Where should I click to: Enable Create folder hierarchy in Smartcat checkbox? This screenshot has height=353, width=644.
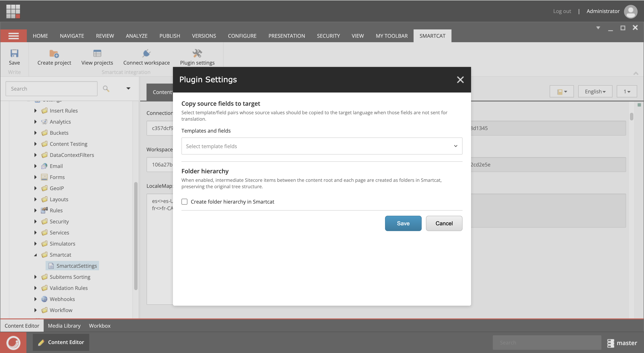(x=184, y=202)
